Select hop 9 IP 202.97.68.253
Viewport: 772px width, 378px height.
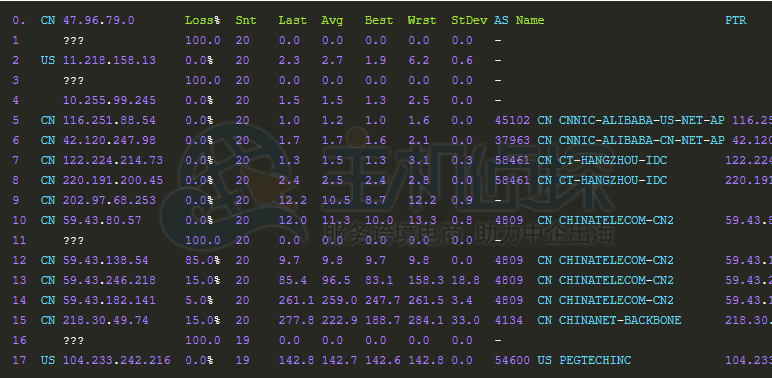[109, 200]
